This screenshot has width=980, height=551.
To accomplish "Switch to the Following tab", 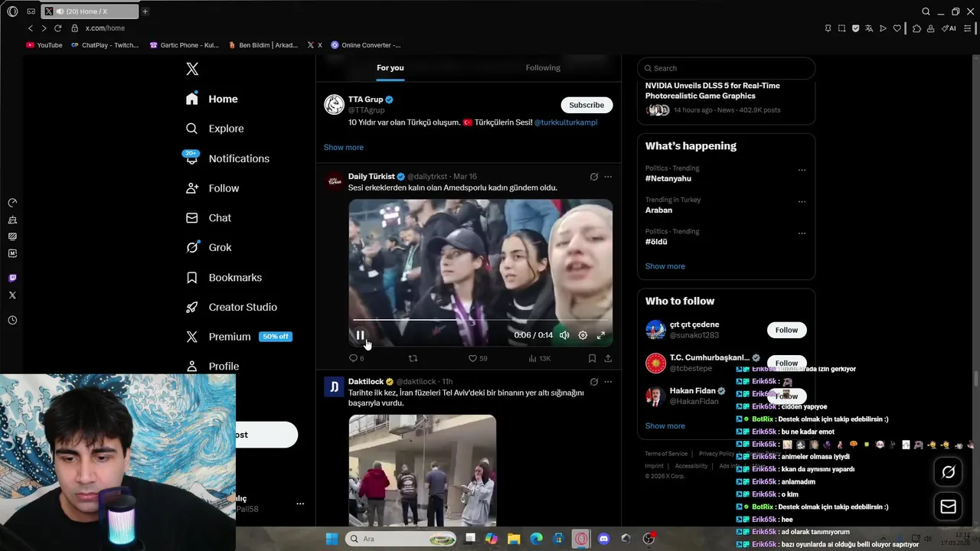I will [543, 68].
